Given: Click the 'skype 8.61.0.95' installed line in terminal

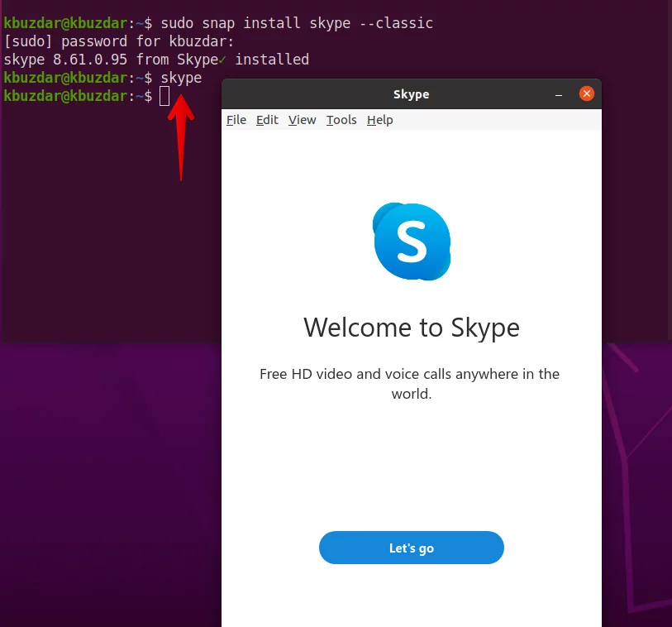Looking at the screenshot, I should point(156,60).
